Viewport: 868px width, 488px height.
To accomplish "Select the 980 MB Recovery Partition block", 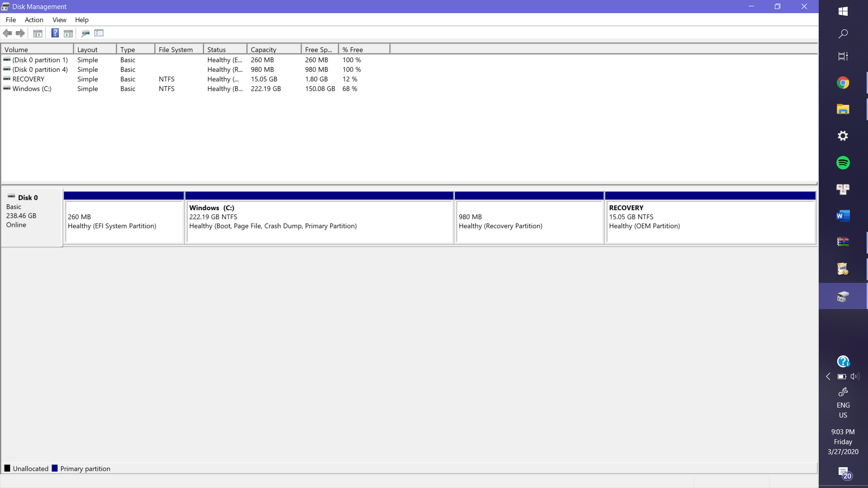I will click(529, 218).
